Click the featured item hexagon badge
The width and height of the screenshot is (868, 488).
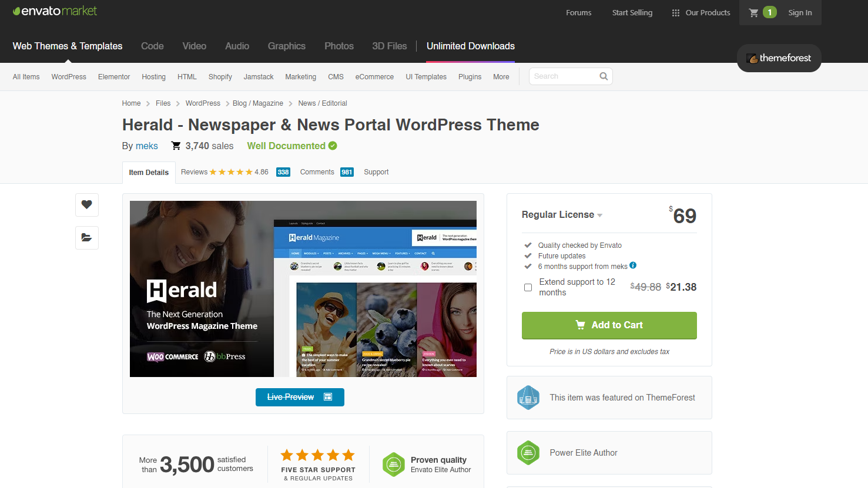528,398
